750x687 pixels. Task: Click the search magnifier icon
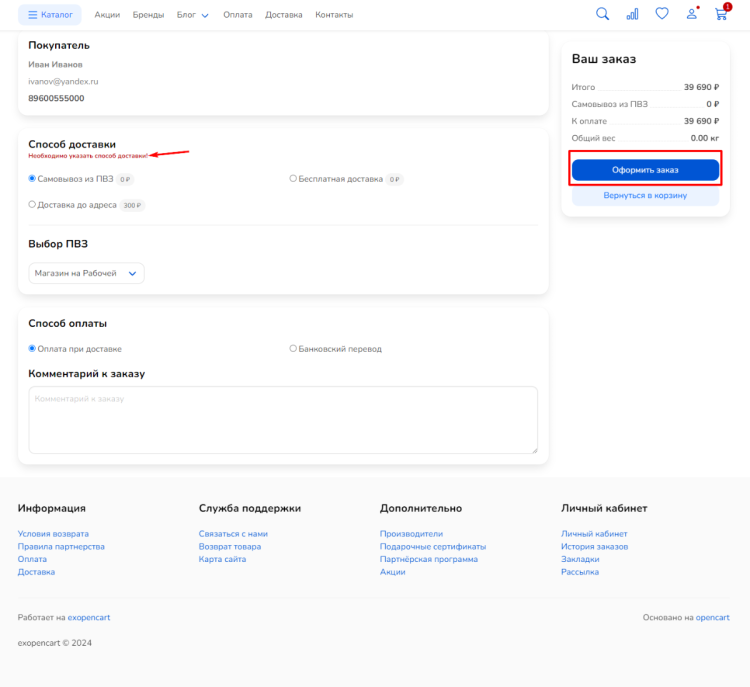(x=602, y=14)
